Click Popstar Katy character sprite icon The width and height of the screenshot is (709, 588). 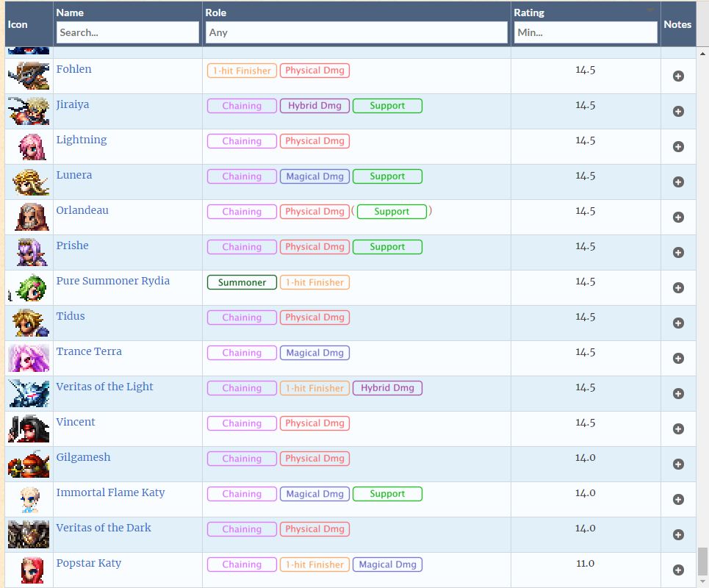click(x=32, y=570)
